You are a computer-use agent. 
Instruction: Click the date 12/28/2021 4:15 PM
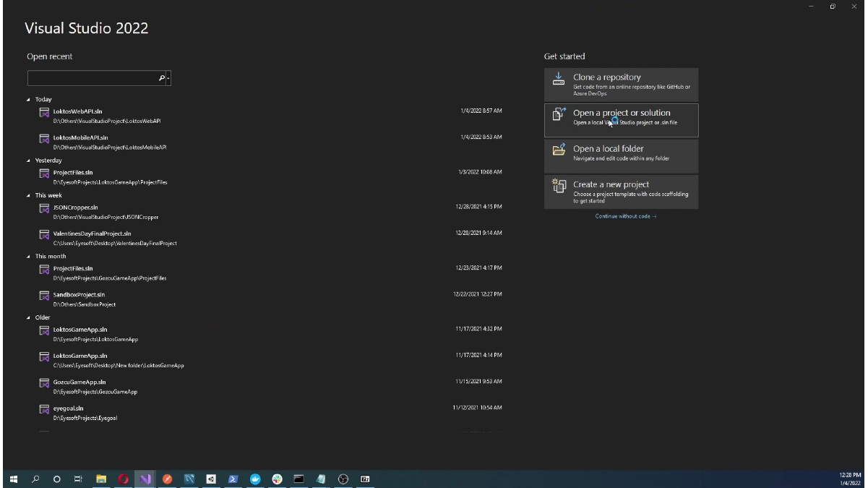[478, 207]
